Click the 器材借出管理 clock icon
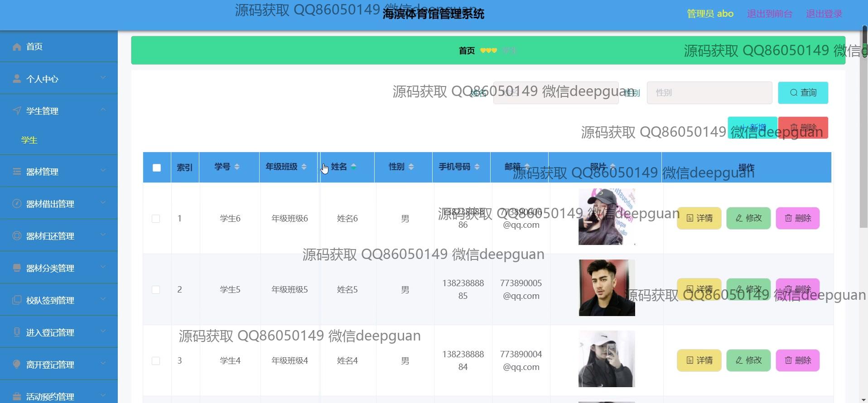868x403 pixels. [17, 204]
